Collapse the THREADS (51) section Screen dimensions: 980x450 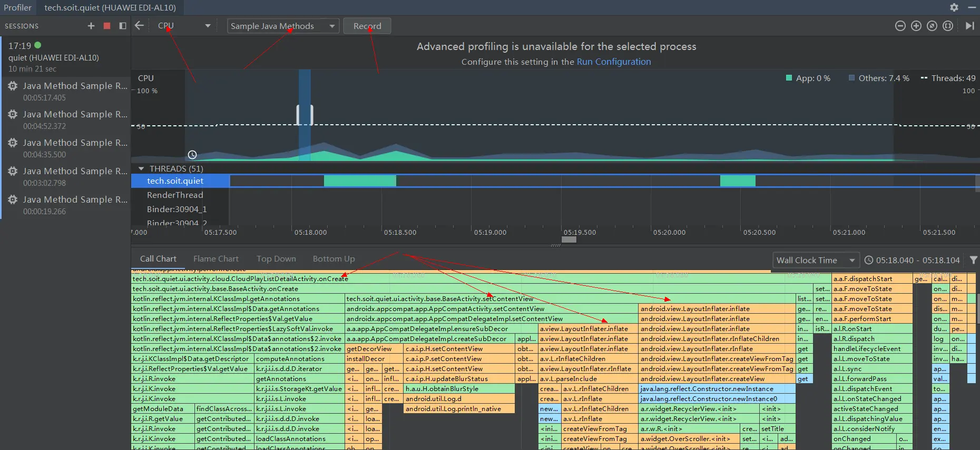point(141,168)
